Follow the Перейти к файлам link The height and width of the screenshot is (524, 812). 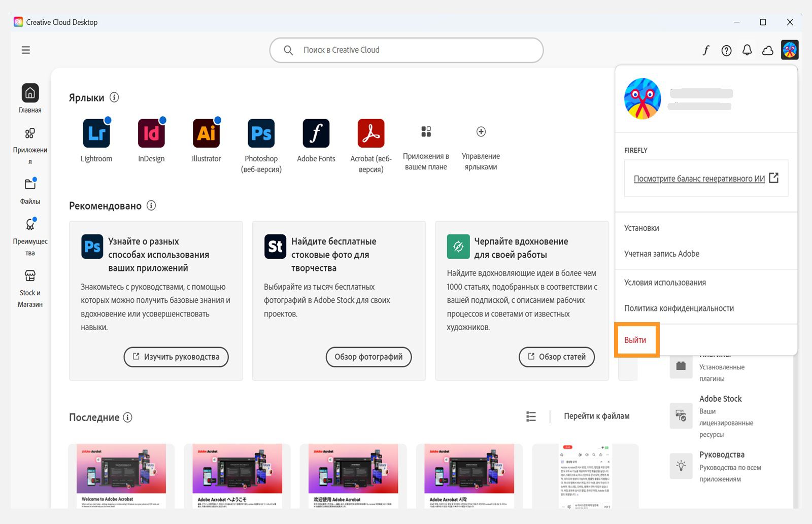[597, 416]
